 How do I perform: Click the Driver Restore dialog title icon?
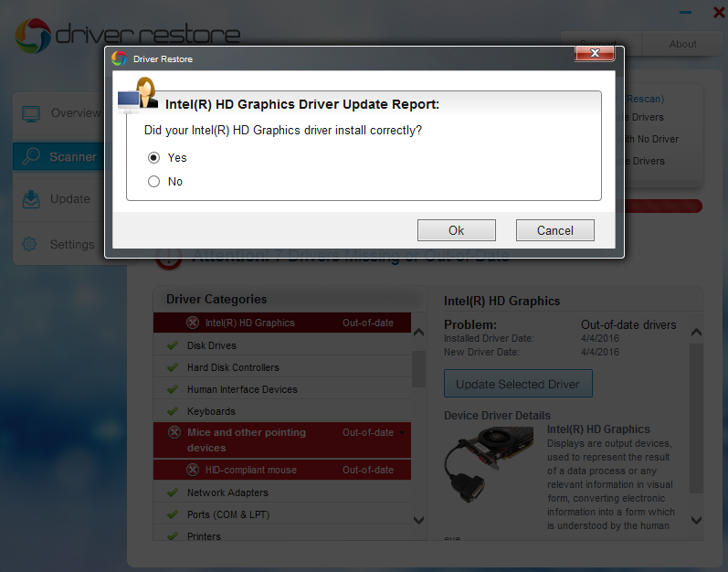[x=119, y=58]
